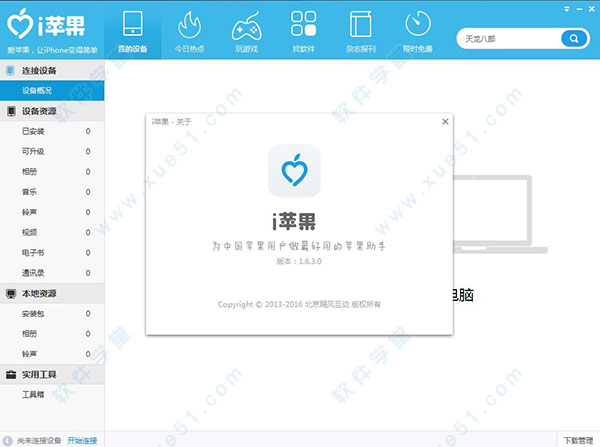Open 下载管理 in the status bar
Screen dimensions: 600x447
pyautogui.click(x=578, y=441)
